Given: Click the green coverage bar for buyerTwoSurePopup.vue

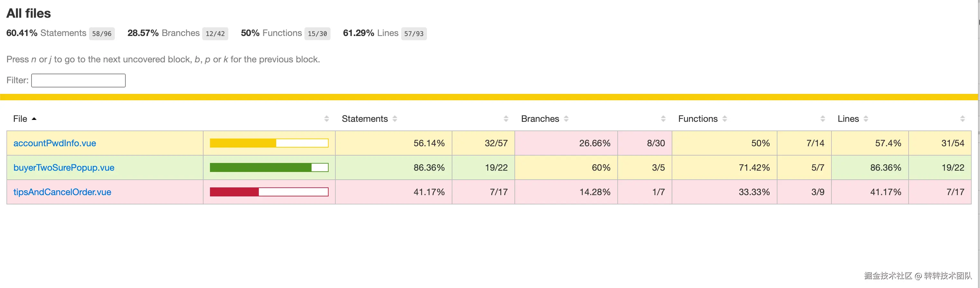Looking at the screenshot, I should (x=269, y=168).
